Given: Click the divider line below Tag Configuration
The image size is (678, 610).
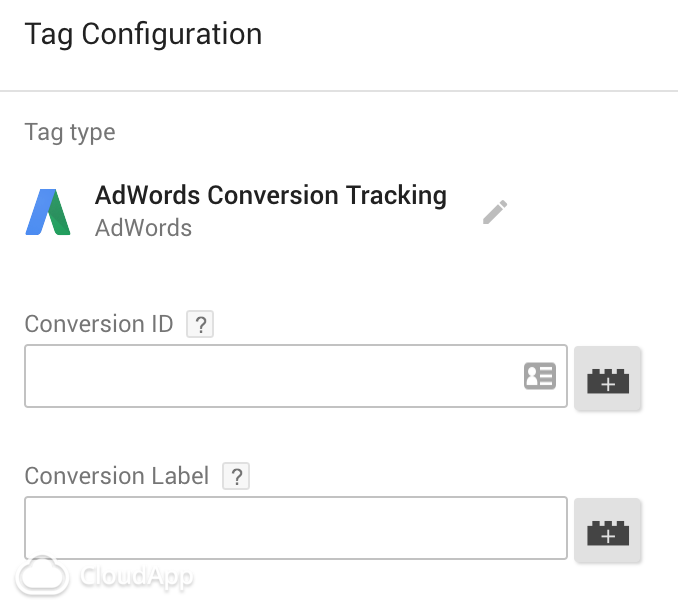Looking at the screenshot, I should coord(339,91).
